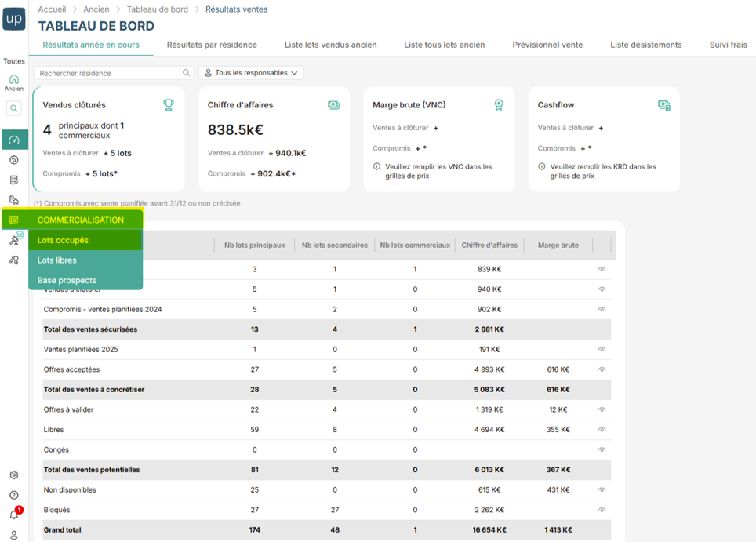Click the 'Accueil' breadcrumb link
Viewport: 756px width, 542px height.
coord(52,9)
